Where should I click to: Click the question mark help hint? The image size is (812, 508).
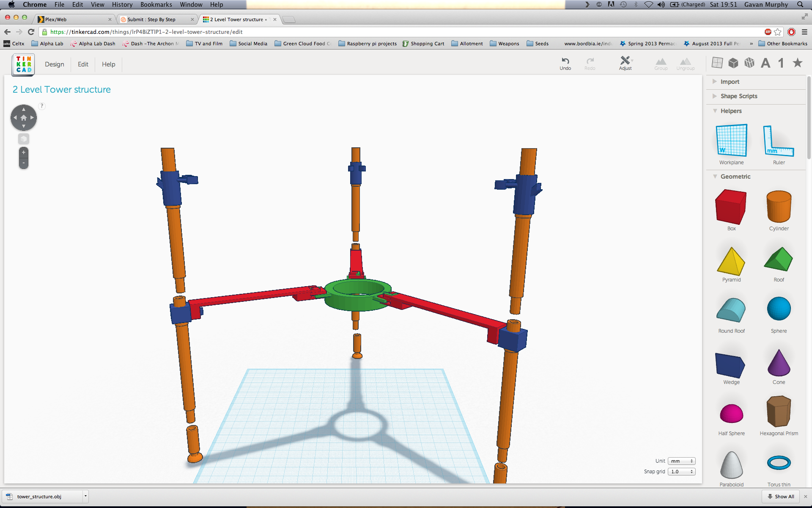point(42,106)
